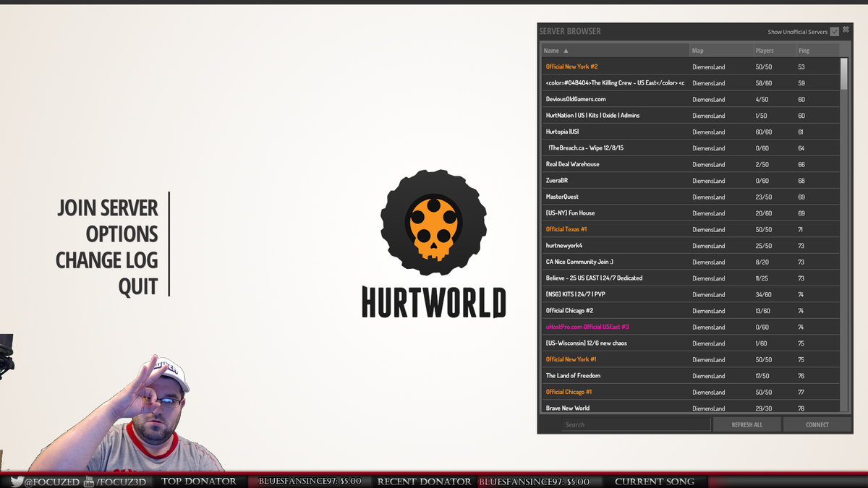Select the HurtNation US Kits Oxide server
Image resolution: width=868 pixels, height=488 pixels.
(x=691, y=116)
